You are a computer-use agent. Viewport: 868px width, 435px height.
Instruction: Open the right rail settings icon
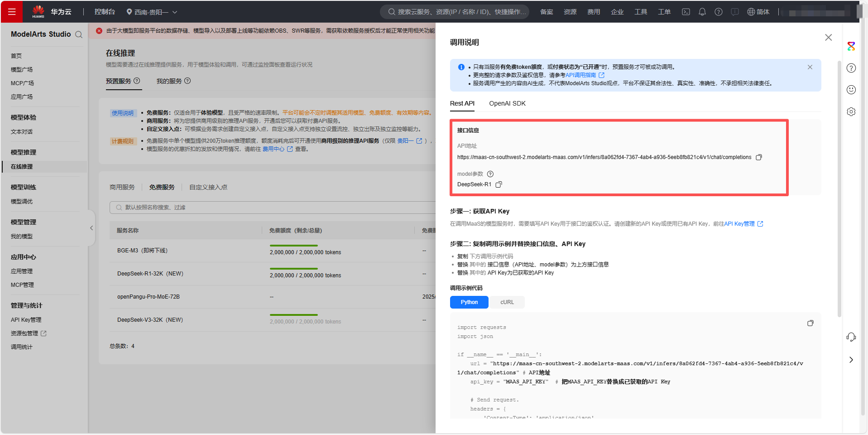[851, 111]
